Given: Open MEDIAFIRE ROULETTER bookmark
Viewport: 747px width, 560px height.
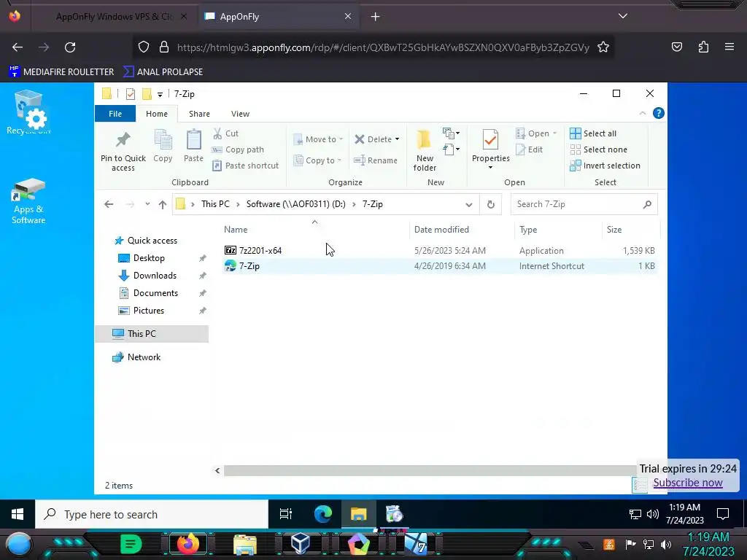Looking at the screenshot, I should pyautogui.click(x=61, y=72).
